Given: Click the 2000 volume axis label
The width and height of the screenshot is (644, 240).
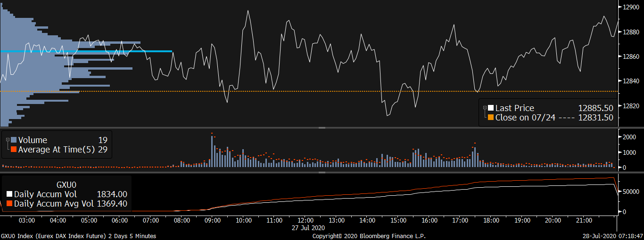Looking at the screenshot, I should 630,137.
